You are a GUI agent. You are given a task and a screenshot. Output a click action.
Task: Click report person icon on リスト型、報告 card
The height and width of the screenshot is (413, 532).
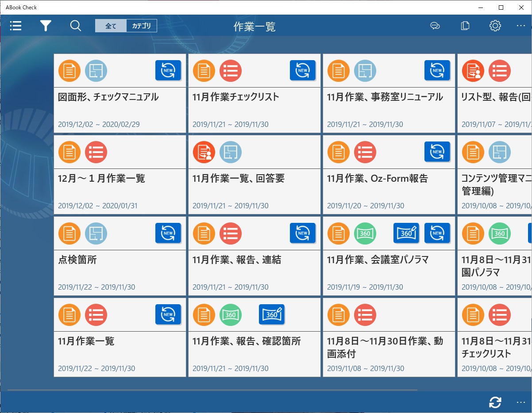click(473, 71)
